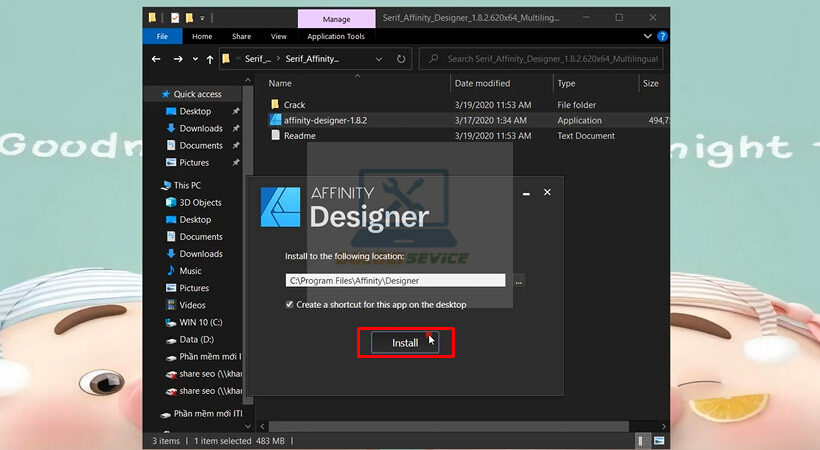The height and width of the screenshot is (450, 820).
Task: Open pinned Downloads under Quick access
Action: (201, 128)
